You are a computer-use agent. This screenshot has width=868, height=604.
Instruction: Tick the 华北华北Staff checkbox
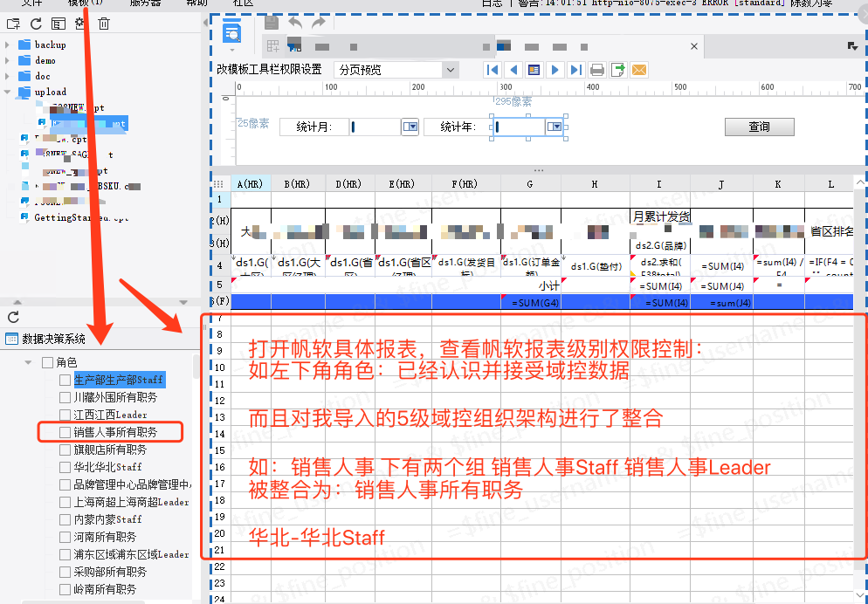point(65,467)
